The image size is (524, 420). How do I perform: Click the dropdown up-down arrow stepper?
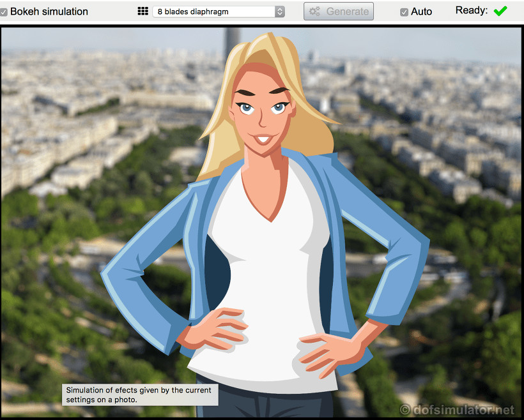[280, 11]
